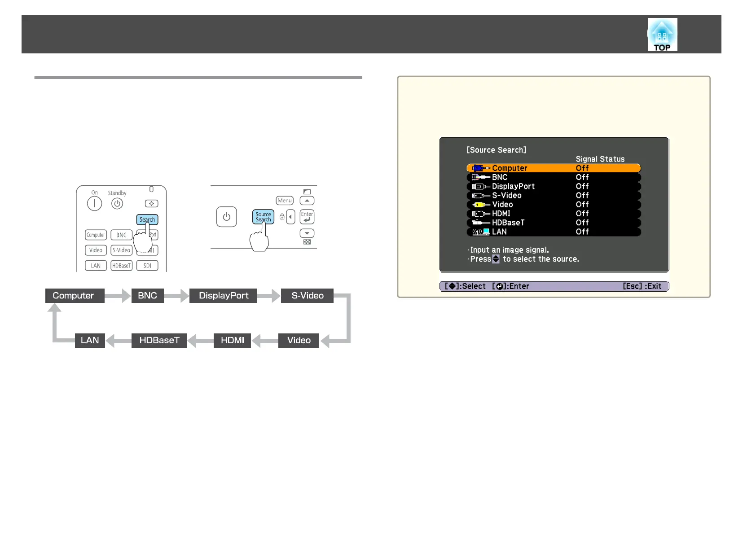Click the Enter button on control panel
Image resolution: width=756 pixels, height=534 pixels.
pyautogui.click(x=307, y=217)
